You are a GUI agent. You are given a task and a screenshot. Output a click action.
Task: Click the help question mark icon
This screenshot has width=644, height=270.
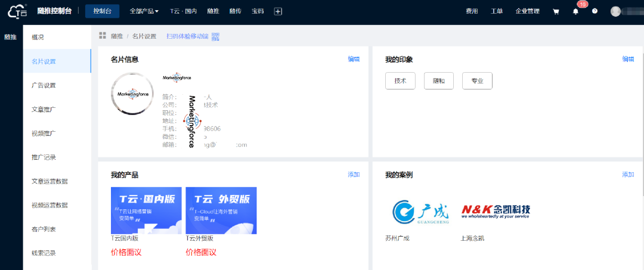pyautogui.click(x=595, y=11)
